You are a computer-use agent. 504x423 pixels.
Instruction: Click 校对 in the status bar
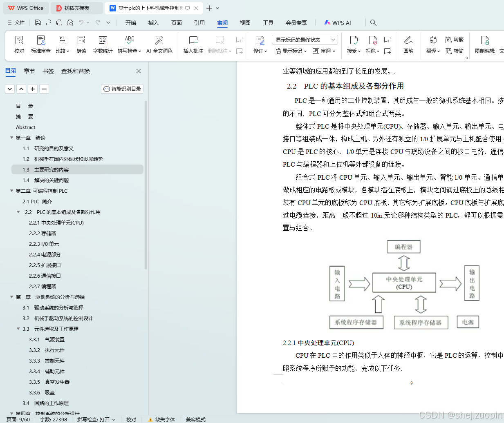coord(131,419)
